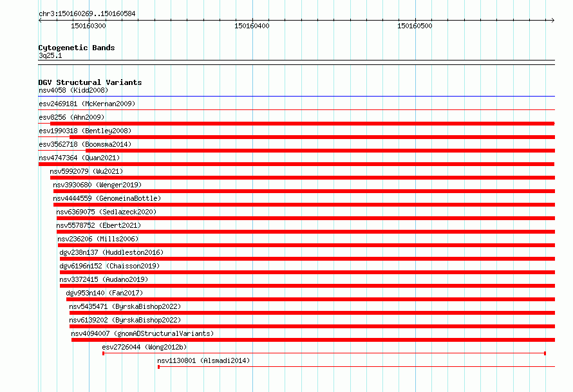Viewport: 573px width, 392px height.
Task: Click dgv6196n152 (Chaisson2019) label
Action: pos(109,266)
